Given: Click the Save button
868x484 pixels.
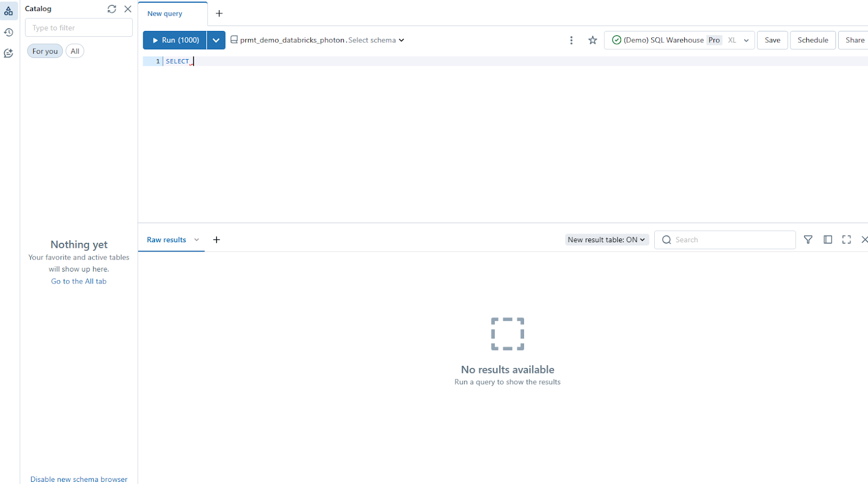Looking at the screenshot, I should coord(773,40).
